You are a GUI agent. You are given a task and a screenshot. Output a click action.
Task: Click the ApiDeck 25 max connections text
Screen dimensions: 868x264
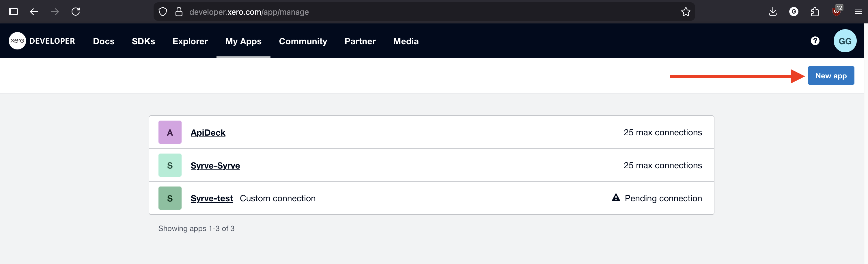click(662, 132)
